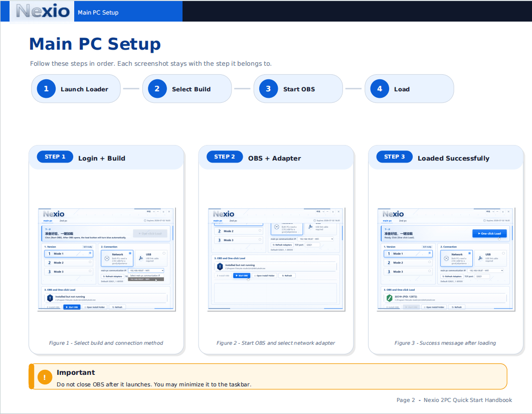Image resolution: width=532 pixels, height=414 pixels.
Task: Select the Launch Loader step label
Action: 84,89
